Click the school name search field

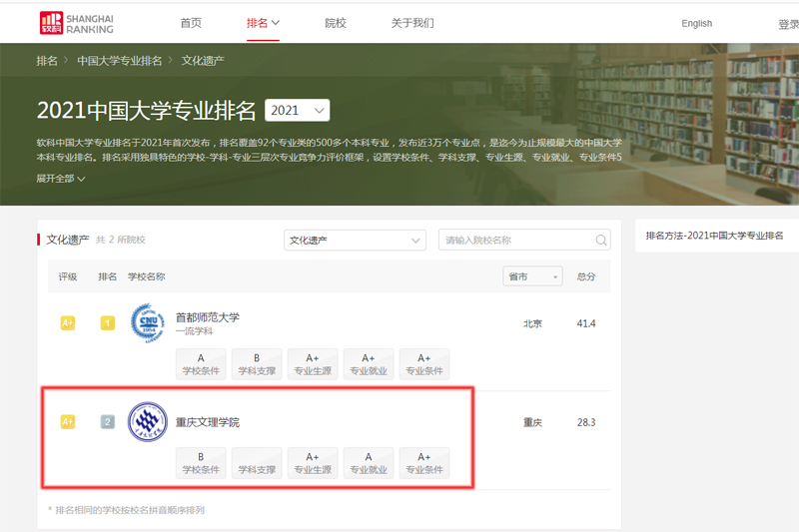point(514,241)
